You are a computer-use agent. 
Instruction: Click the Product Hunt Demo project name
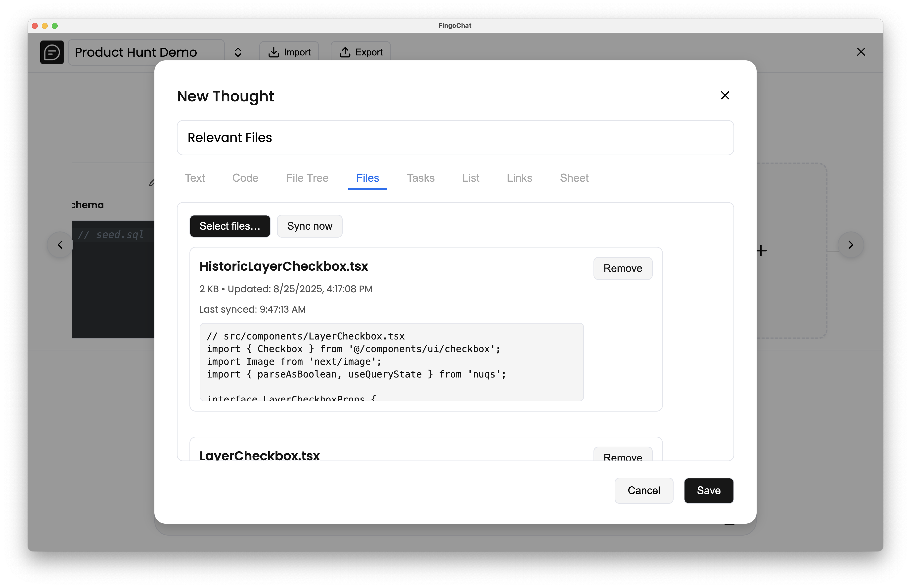point(136,52)
